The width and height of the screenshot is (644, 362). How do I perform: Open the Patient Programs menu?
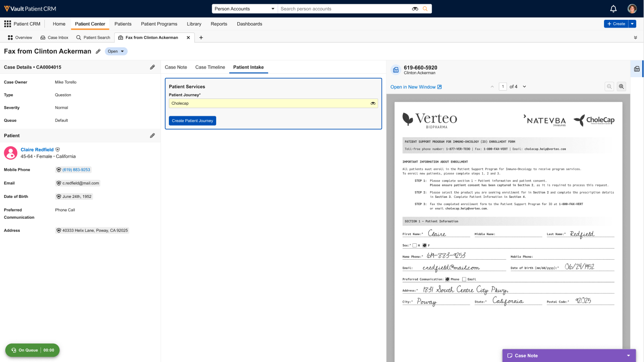[159, 24]
